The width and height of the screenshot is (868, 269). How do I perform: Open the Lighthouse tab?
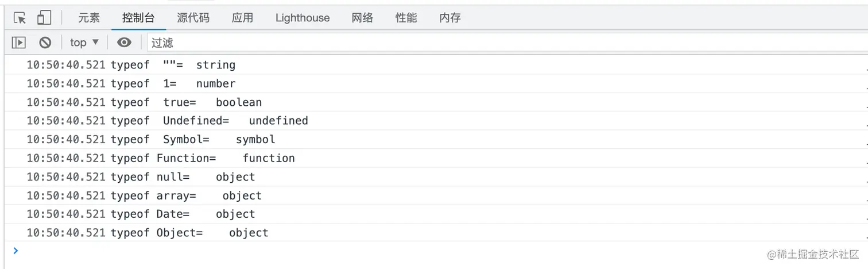click(303, 18)
